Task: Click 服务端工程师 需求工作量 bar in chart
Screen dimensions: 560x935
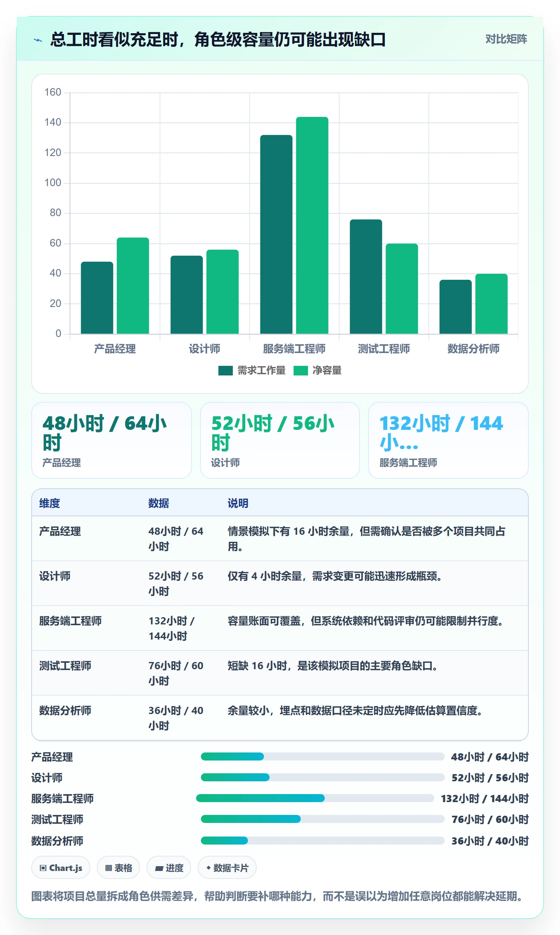Action: pos(276,235)
